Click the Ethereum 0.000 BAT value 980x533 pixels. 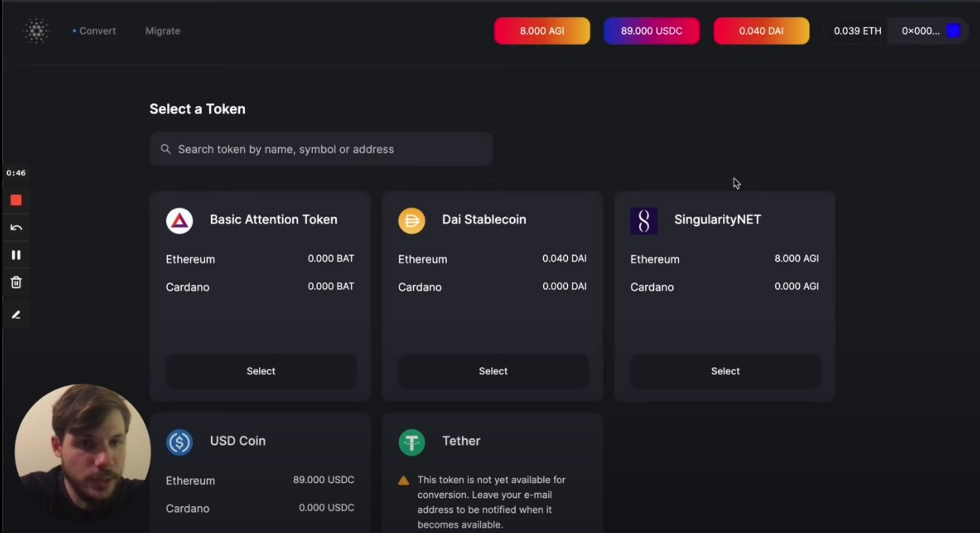pos(331,259)
